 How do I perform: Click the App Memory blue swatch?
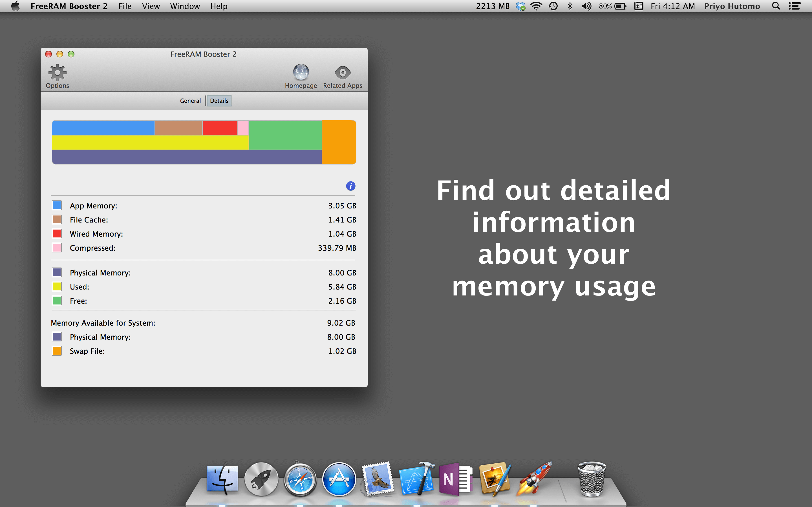click(57, 205)
